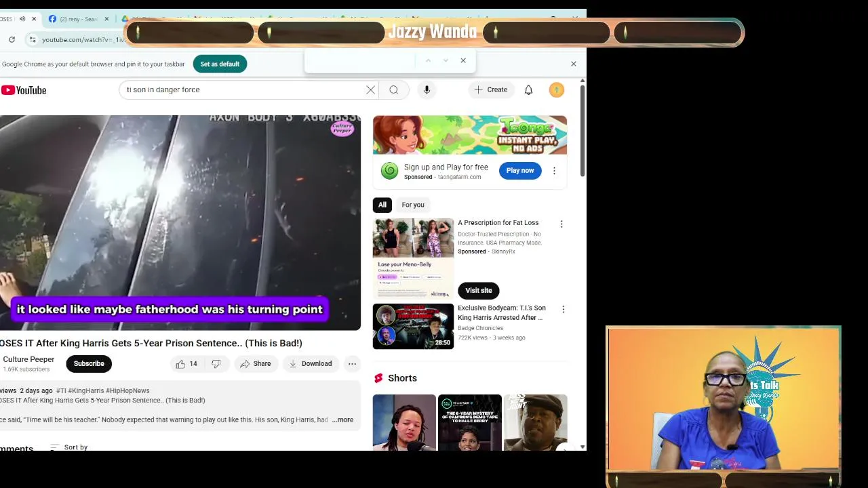Click the #HipHopNews hashtag

point(127,390)
